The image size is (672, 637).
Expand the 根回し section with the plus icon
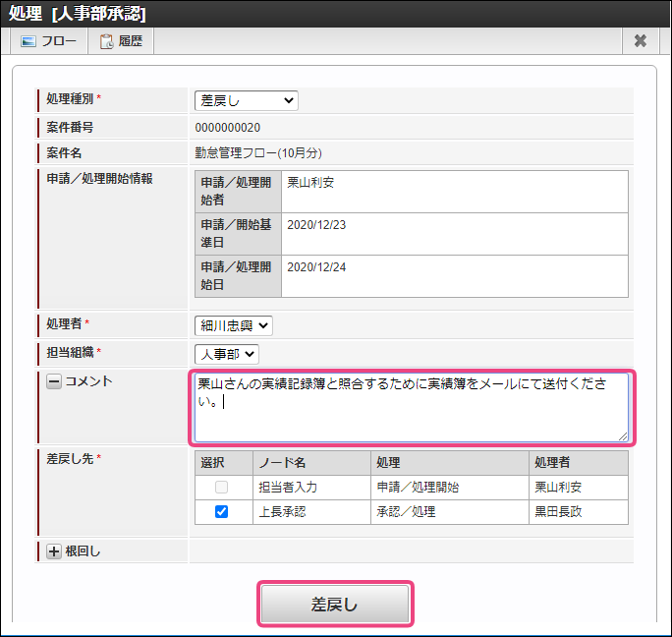[x=54, y=551]
